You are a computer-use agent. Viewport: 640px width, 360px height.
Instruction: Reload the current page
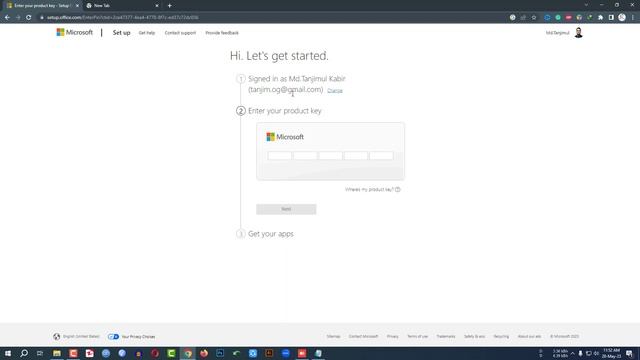(29, 18)
